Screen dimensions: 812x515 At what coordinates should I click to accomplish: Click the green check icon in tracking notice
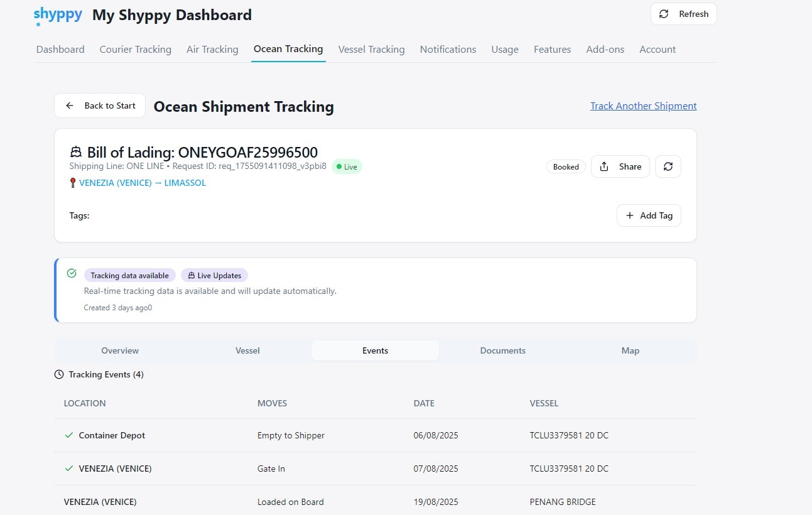(x=72, y=273)
